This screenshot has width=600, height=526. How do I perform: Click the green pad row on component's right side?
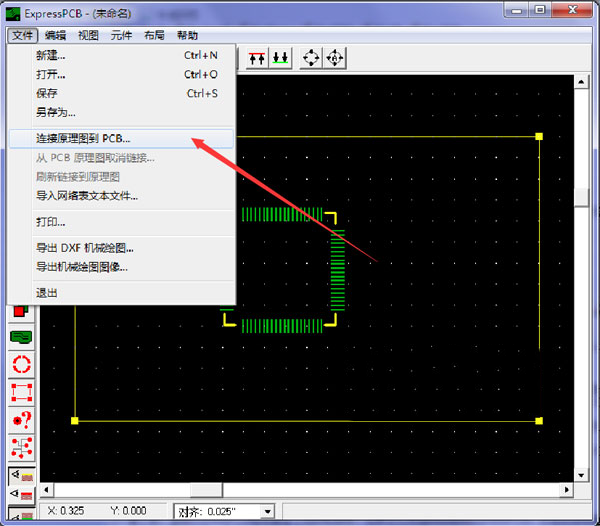click(338, 270)
